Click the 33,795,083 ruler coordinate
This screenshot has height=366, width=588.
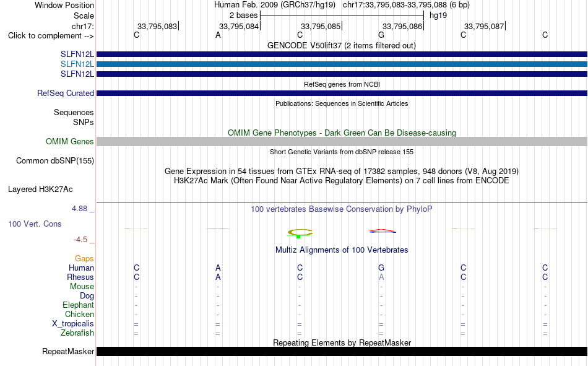pyautogui.click(x=157, y=26)
